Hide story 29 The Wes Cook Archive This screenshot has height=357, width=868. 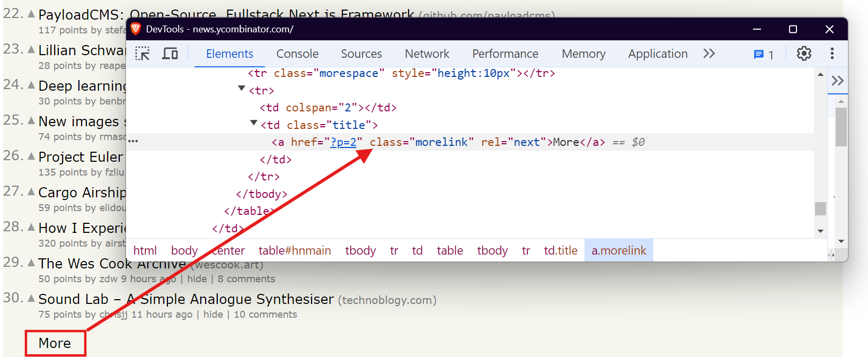click(197, 279)
